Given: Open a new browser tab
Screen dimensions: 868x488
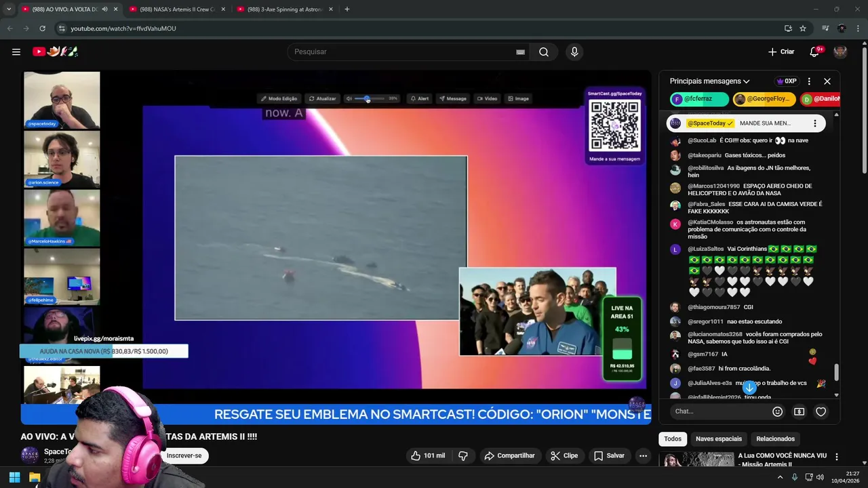Looking at the screenshot, I should (347, 9).
